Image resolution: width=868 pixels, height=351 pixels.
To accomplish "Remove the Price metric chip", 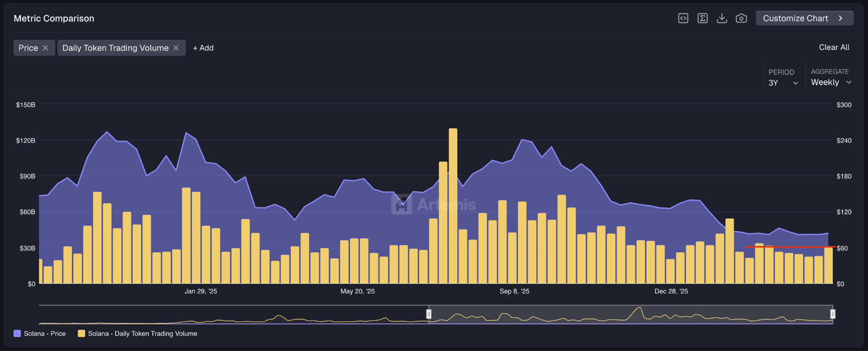I will click(46, 48).
